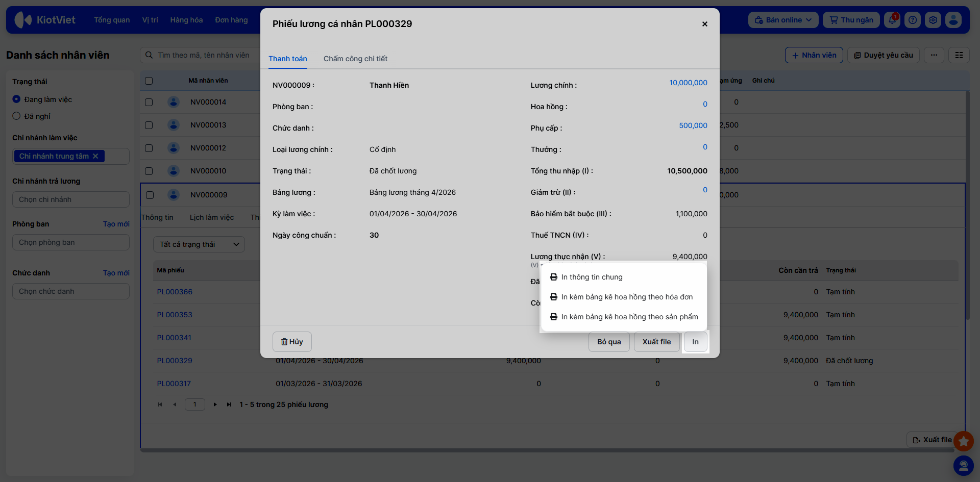Viewport: 980px width, 482px height.
Task: Open the user account avatar menu
Action: 953,20
